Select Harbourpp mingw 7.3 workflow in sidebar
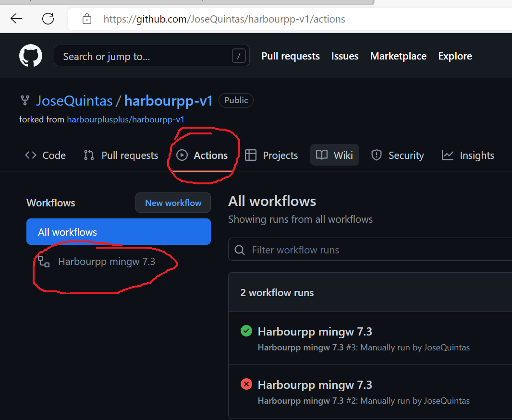The width and height of the screenshot is (512, 420). click(106, 262)
